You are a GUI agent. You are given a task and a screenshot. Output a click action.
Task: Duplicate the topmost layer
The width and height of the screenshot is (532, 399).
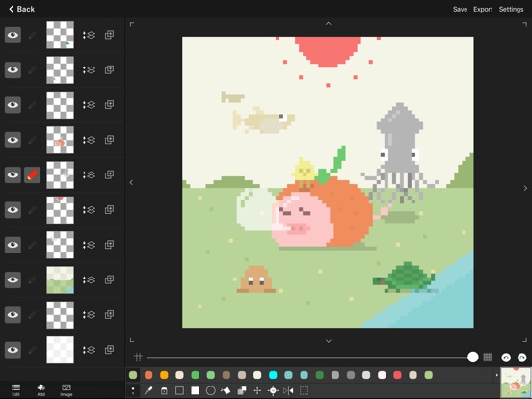click(x=109, y=35)
